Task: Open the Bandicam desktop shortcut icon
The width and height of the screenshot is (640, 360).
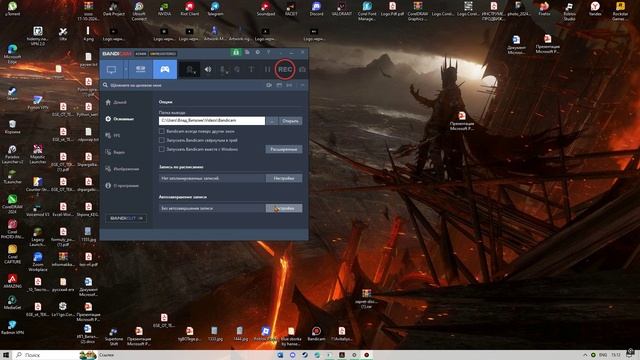Action: pos(316,333)
